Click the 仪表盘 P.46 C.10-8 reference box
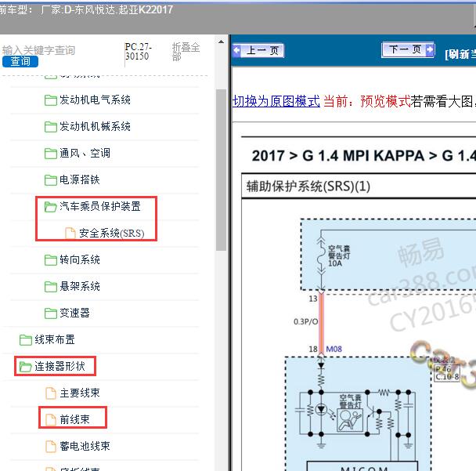Viewport: 476px width, 471px height. coord(447,373)
